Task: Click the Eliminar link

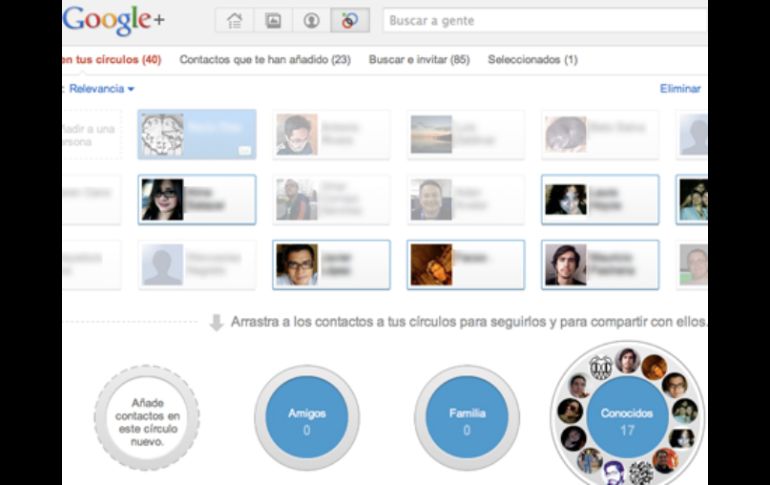Action: [x=680, y=89]
